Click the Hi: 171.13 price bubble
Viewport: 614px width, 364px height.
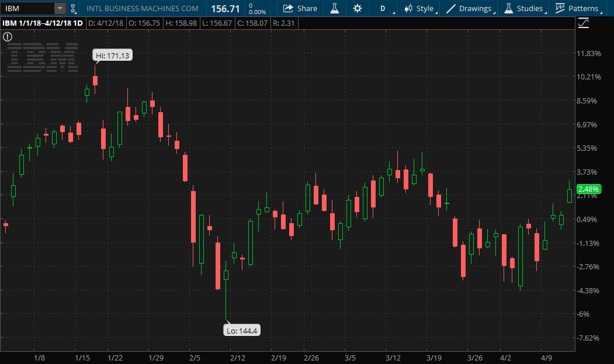112,56
